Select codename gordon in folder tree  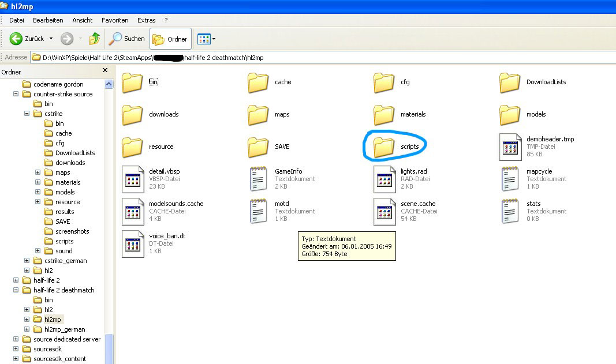58,84
